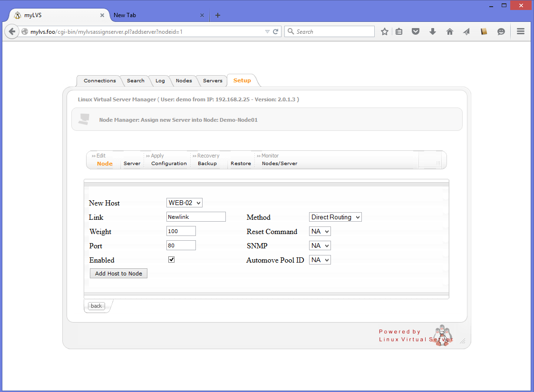Open the bookmarks list icon
Screen dimensions: 534x392
coord(399,32)
